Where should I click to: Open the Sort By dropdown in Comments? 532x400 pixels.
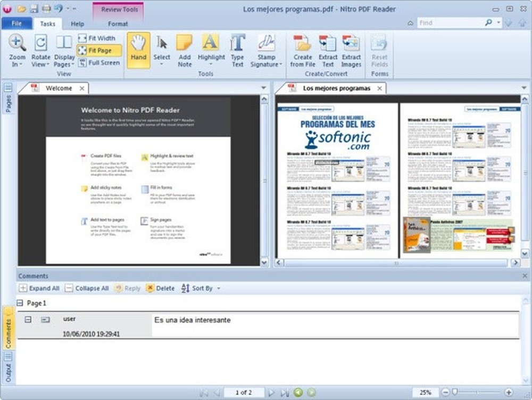click(201, 288)
